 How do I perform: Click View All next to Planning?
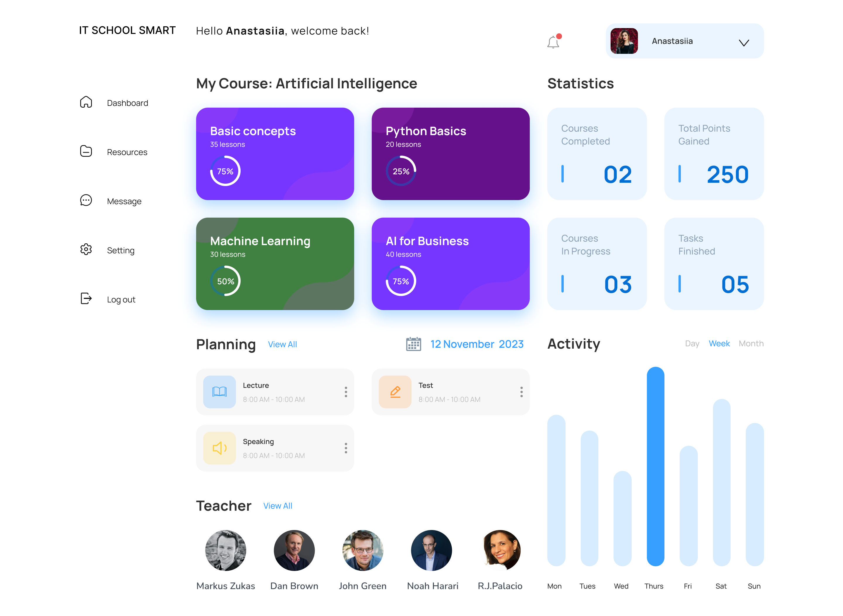tap(282, 345)
